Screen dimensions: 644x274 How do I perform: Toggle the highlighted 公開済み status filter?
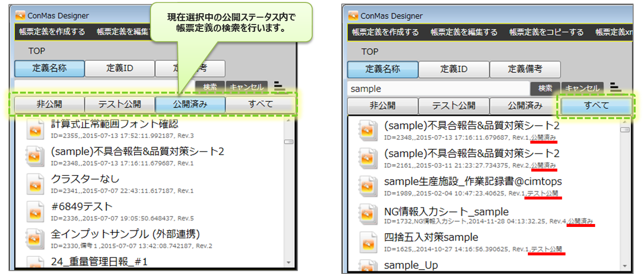coord(190,104)
